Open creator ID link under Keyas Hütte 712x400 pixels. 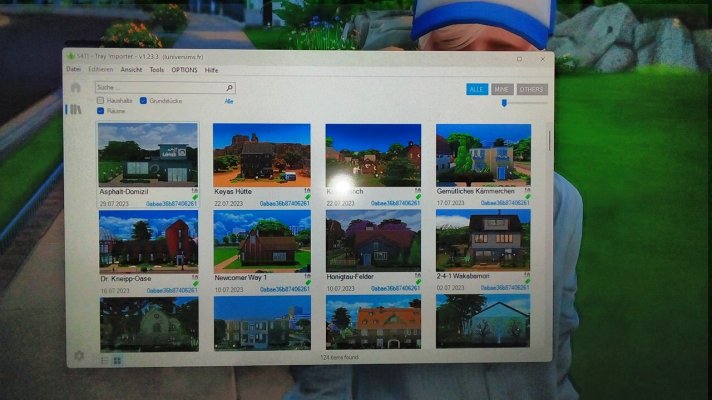click(x=284, y=203)
